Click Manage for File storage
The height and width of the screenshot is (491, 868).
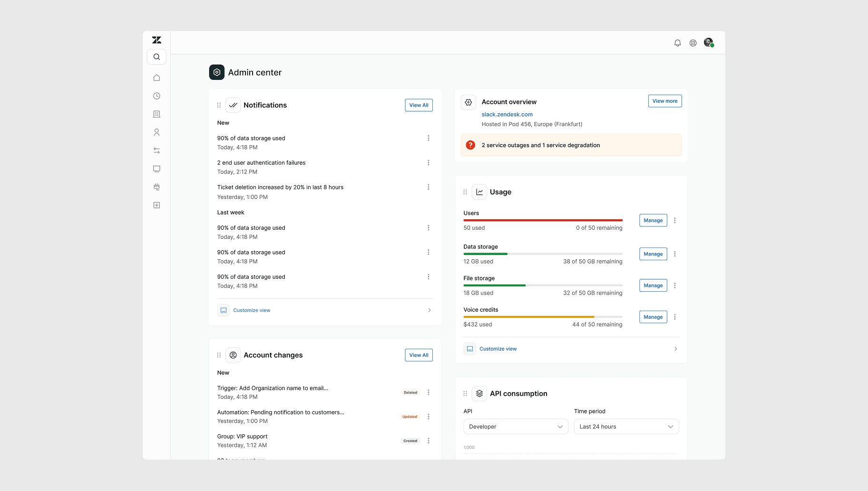pos(653,285)
